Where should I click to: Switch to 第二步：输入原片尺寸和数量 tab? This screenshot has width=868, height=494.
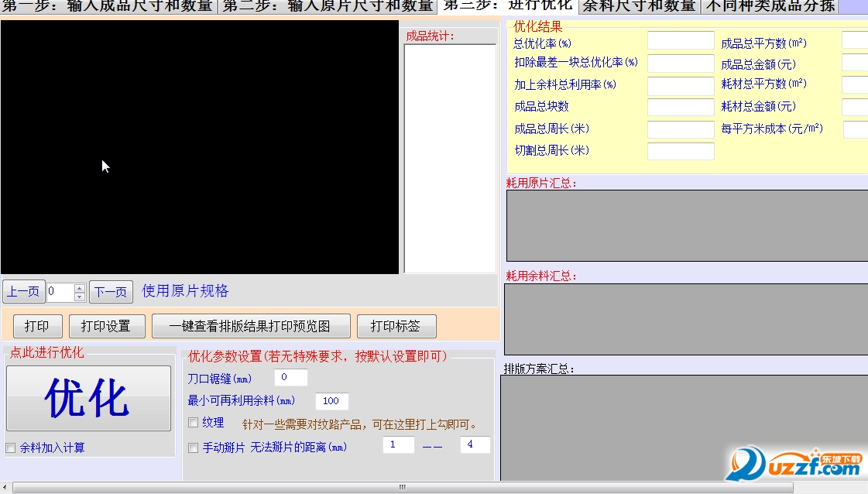pos(328,7)
